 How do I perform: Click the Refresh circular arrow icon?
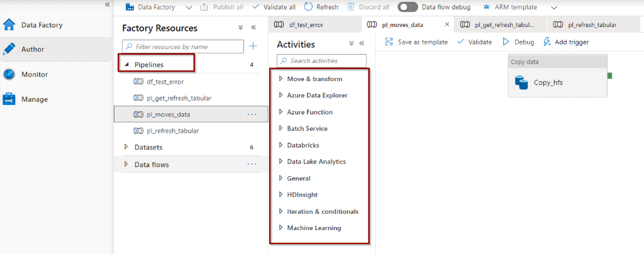(x=308, y=7)
